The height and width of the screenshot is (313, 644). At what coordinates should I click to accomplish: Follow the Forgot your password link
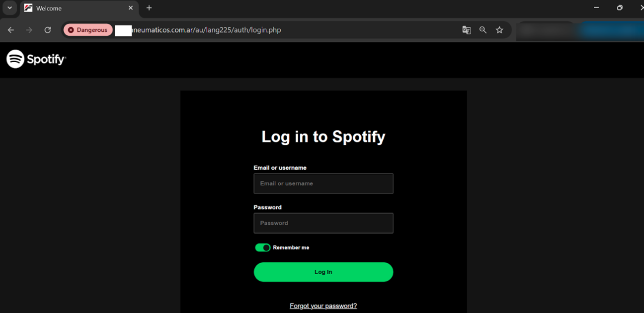pos(323,306)
